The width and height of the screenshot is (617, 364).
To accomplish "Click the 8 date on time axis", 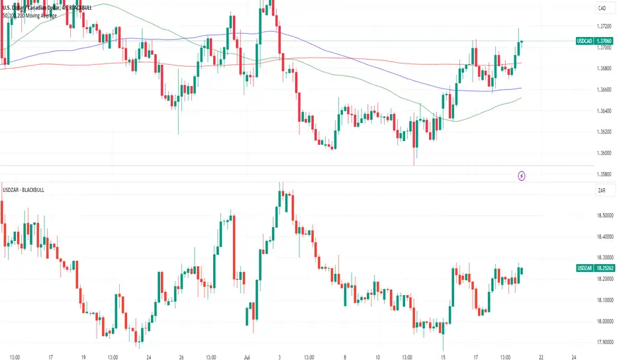I will pos(345,357).
